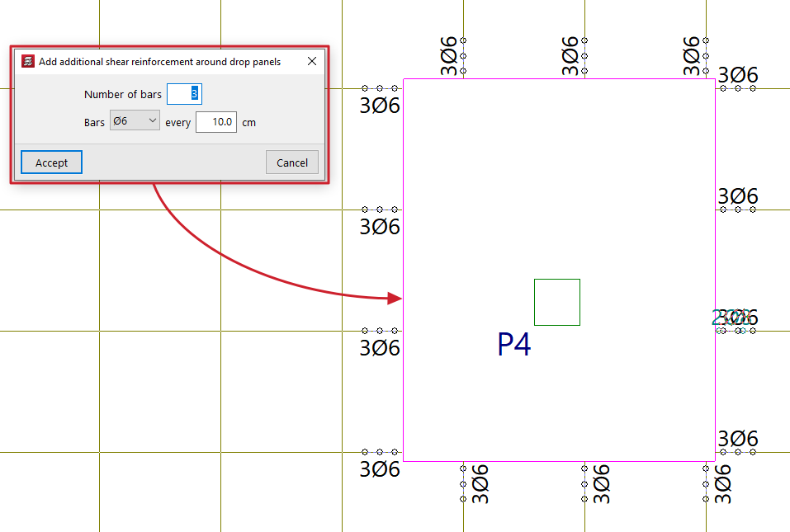
Task: Focus the Number of bars field
Action: pyautogui.click(x=184, y=94)
